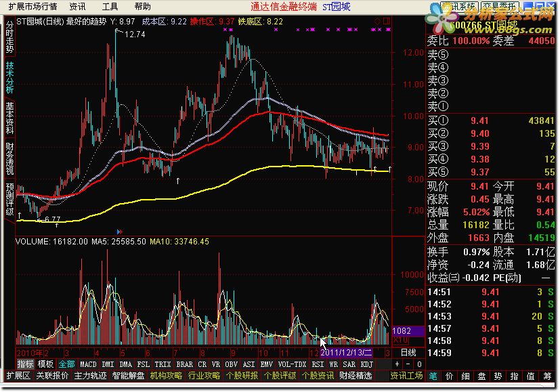Viewport: 560px width, 392px height.
Task: Switch to the 财务透视 side tab
Action: (x=9, y=159)
